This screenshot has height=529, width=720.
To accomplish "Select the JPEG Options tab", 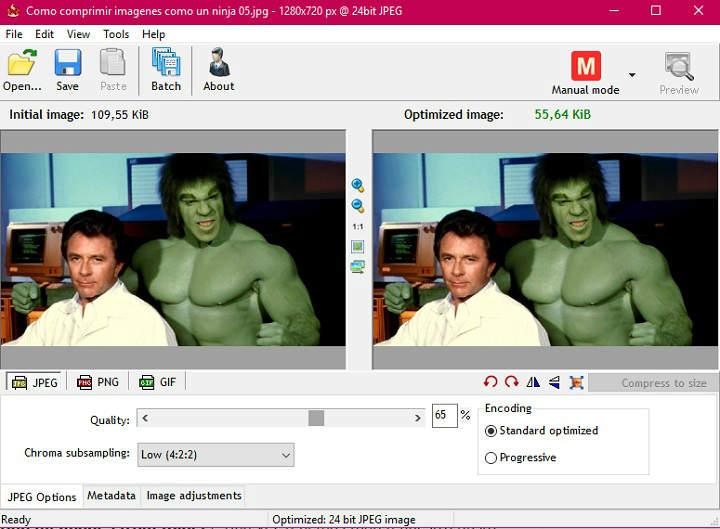I will click(x=42, y=497).
